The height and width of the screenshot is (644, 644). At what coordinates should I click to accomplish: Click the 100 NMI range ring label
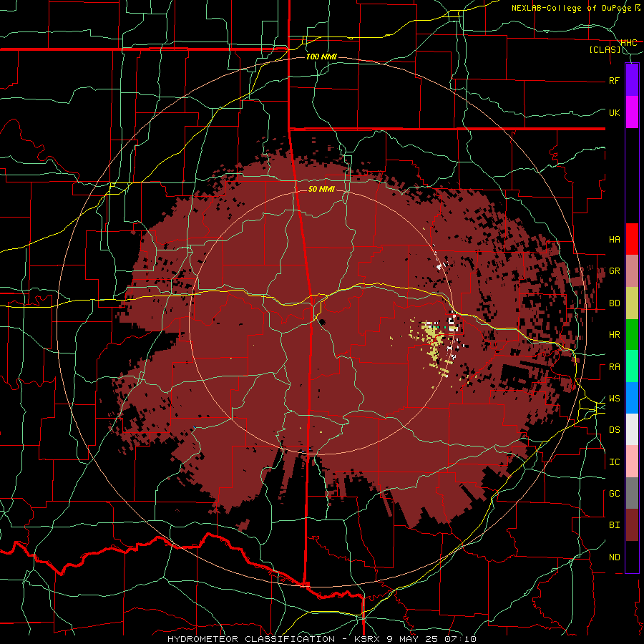321,57
